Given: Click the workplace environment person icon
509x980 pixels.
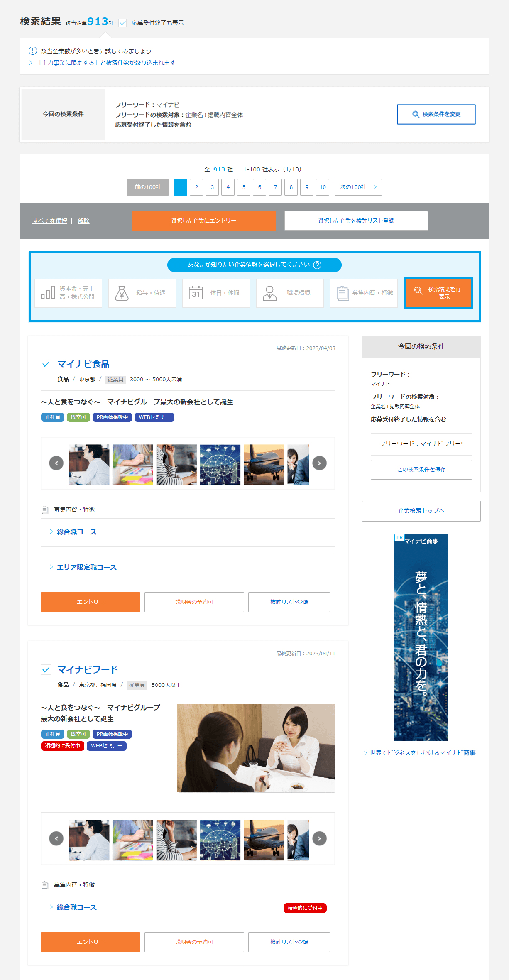Looking at the screenshot, I should point(269,293).
